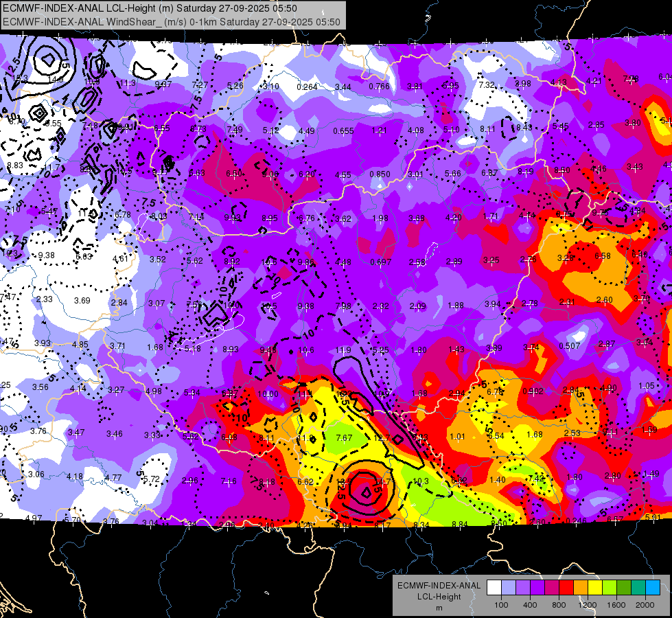The height and width of the screenshot is (618, 672).
Task: Click the WindShear 0-1km title line
Action: point(172,22)
